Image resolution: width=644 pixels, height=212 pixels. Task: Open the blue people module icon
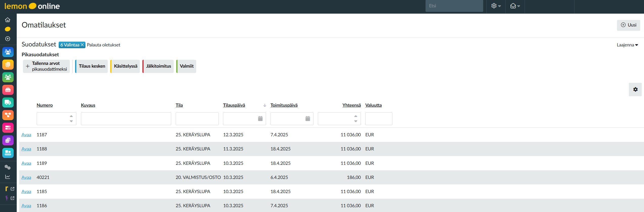click(x=8, y=52)
